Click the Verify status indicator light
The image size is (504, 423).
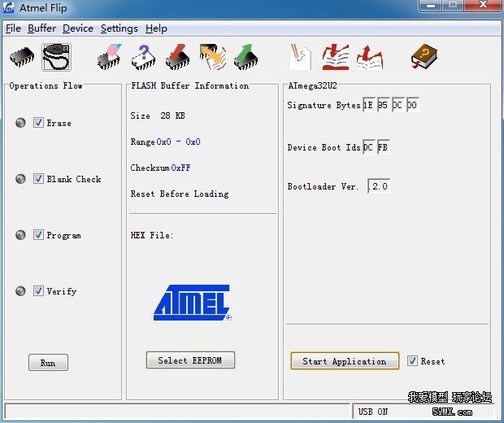tap(20, 290)
